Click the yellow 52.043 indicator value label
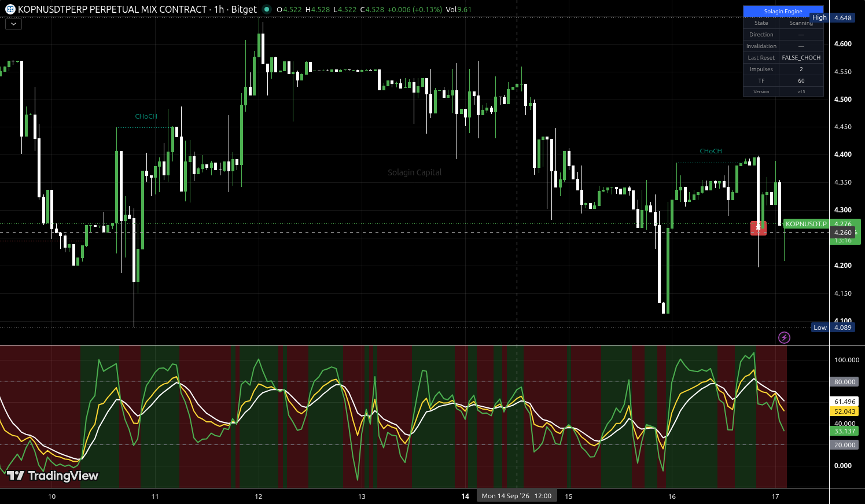The image size is (865, 504). pyautogui.click(x=844, y=411)
